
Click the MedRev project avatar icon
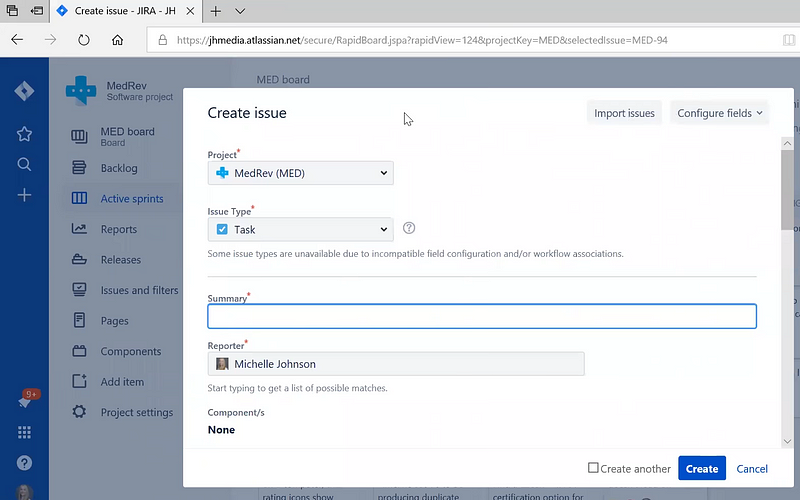click(x=81, y=91)
